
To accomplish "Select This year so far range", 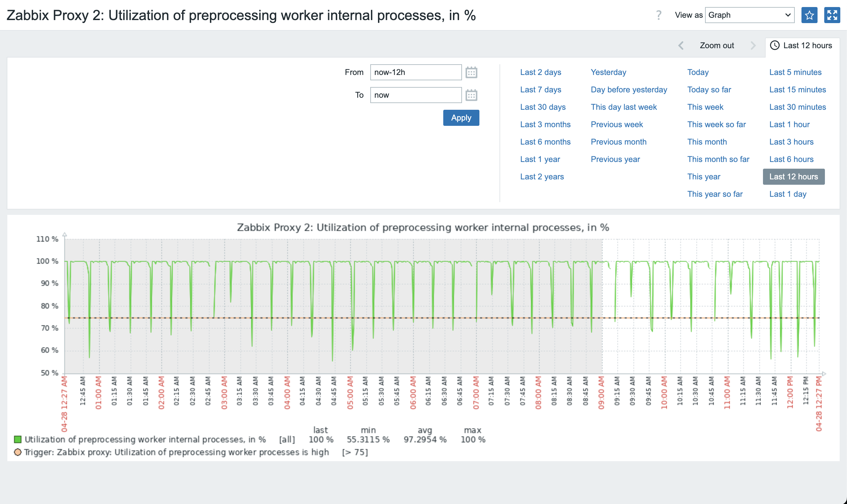I will coord(715,194).
